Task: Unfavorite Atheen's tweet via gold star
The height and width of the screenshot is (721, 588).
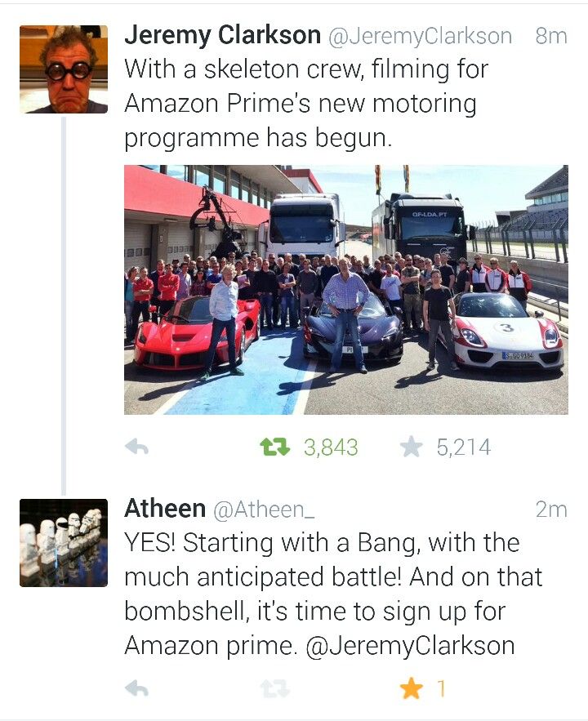Action: (411, 688)
